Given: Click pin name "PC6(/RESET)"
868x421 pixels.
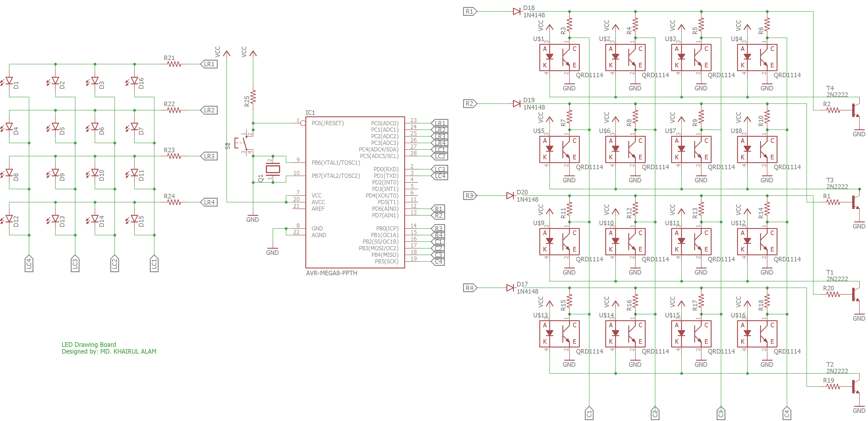Looking at the screenshot, I should point(328,123).
